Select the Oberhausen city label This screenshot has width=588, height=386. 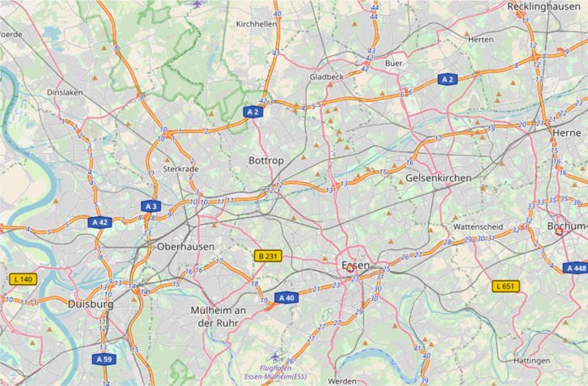(186, 247)
